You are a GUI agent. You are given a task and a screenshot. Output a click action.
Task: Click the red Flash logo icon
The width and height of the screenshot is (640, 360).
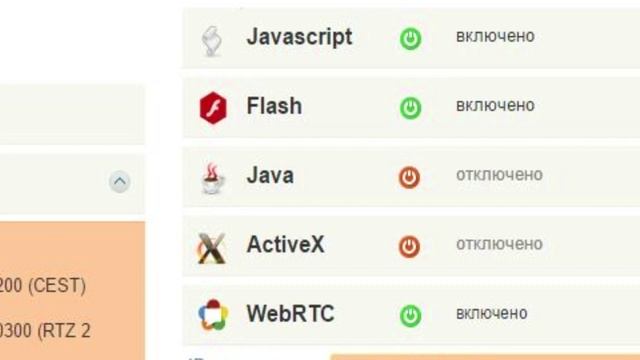point(213,108)
